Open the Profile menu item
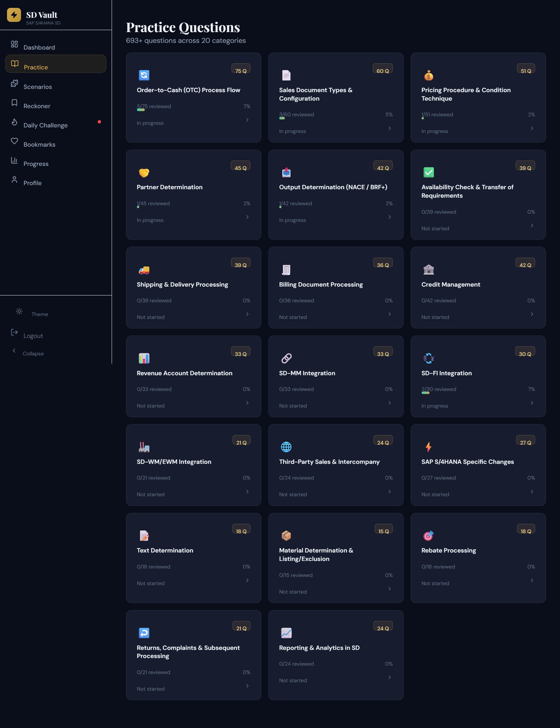This screenshot has height=728, width=560. click(32, 183)
